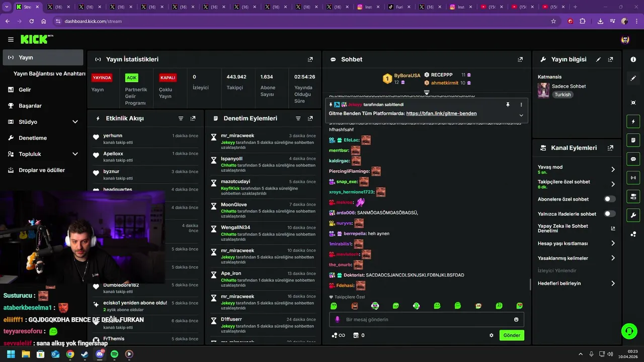Image resolution: width=644 pixels, height=362 pixels.
Task: Pop out the Sohbet panel
Action: point(520,59)
